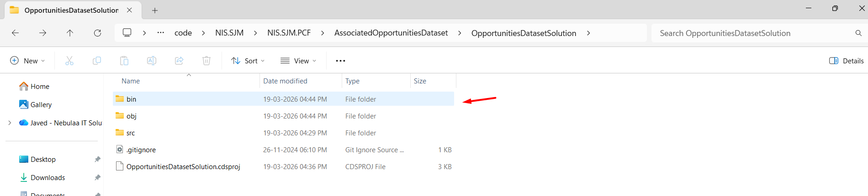Click the Cut scissors icon
This screenshot has width=868, height=196.
click(69, 61)
